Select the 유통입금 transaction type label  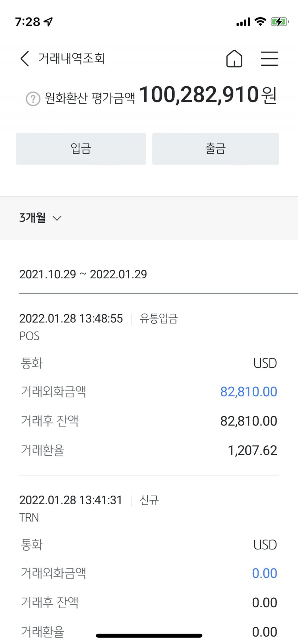159,319
